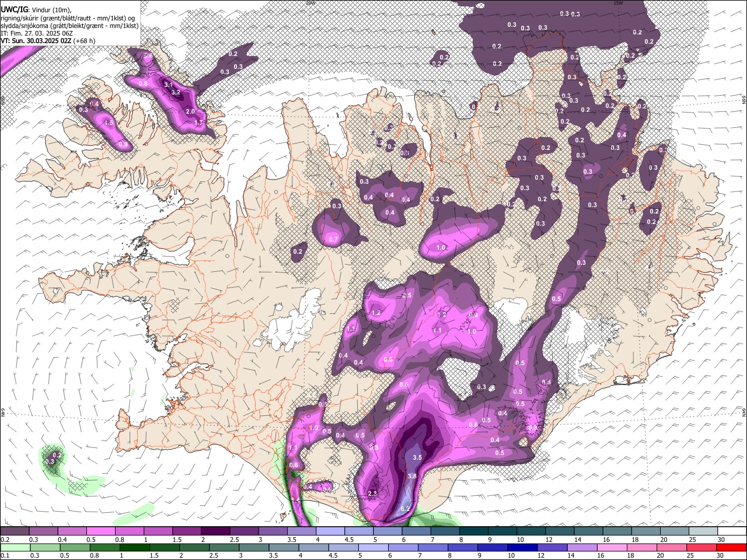Pick lower scale darkest green swatch between 1 and 1.5

134,548
